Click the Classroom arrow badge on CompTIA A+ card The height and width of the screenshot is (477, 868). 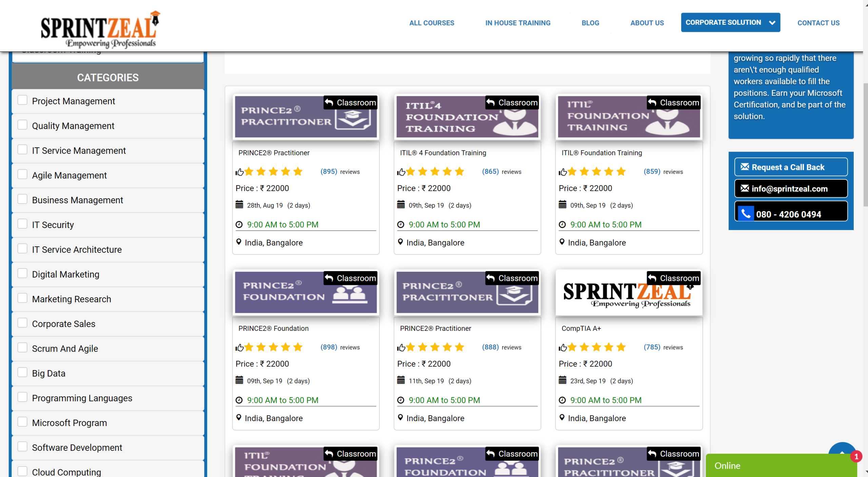(x=674, y=278)
